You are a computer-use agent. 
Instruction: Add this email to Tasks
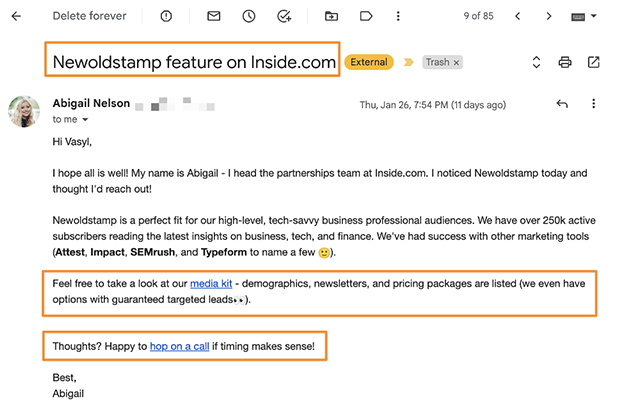284,16
